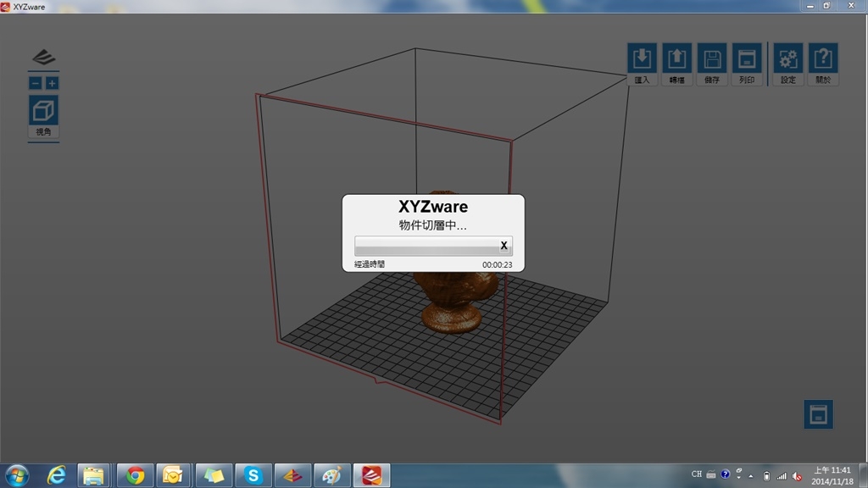Open Google Chrome from the taskbar
Viewport: 868px width, 488px height.
pyautogui.click(x=135, y=476)
